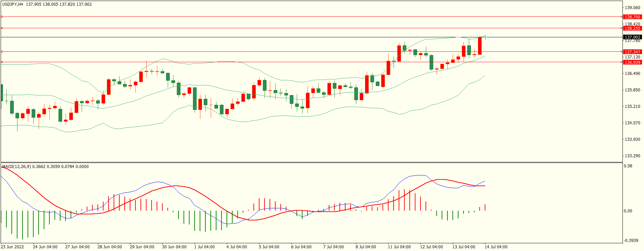Click the 139.060 price axis label

point(632,7)
